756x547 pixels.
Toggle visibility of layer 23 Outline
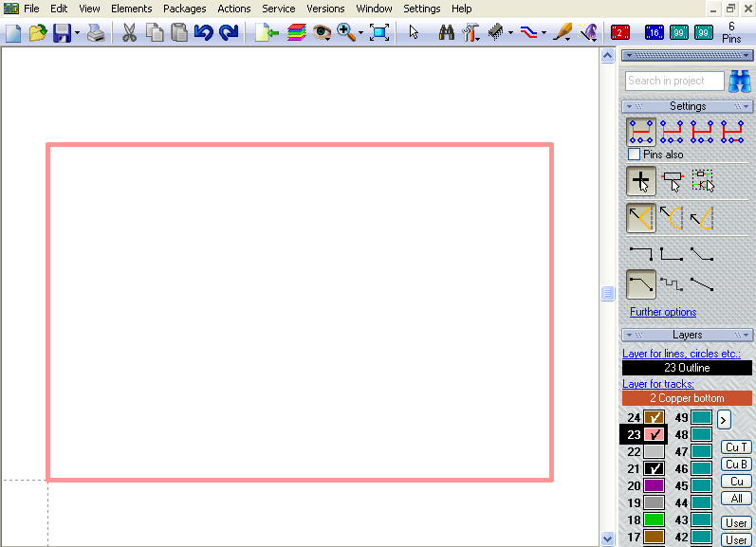(x=654, y=435)
